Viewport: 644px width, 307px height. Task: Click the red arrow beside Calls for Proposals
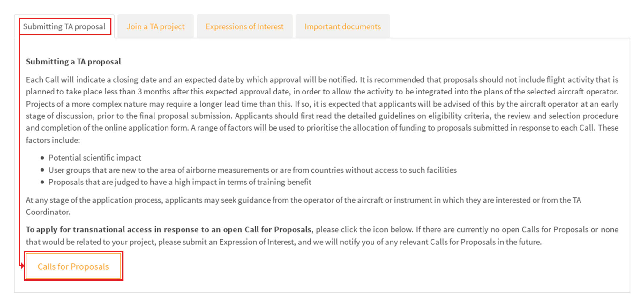click(22, 265)
